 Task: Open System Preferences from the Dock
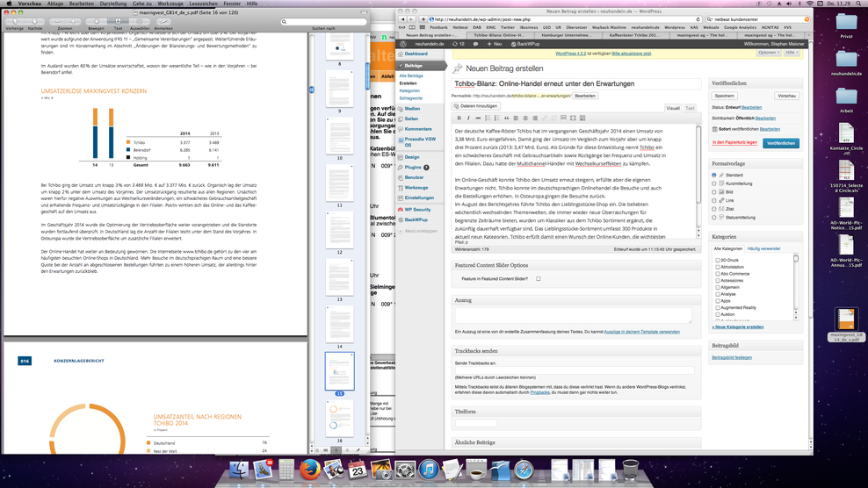pyautogui.click(x=405, y=470)
